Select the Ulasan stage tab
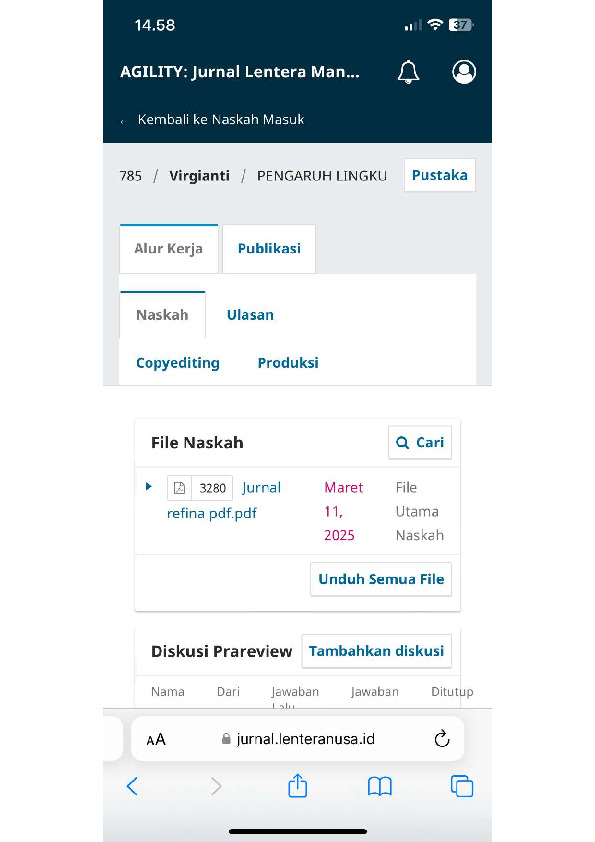The height and width of the screenshot is (842, 595). click(250, 315)
